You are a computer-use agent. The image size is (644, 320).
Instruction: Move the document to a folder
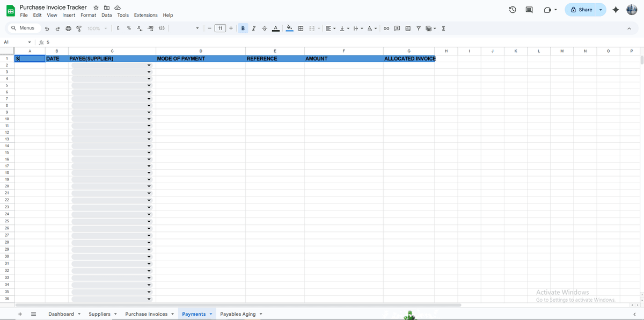(x=106, y=8)
